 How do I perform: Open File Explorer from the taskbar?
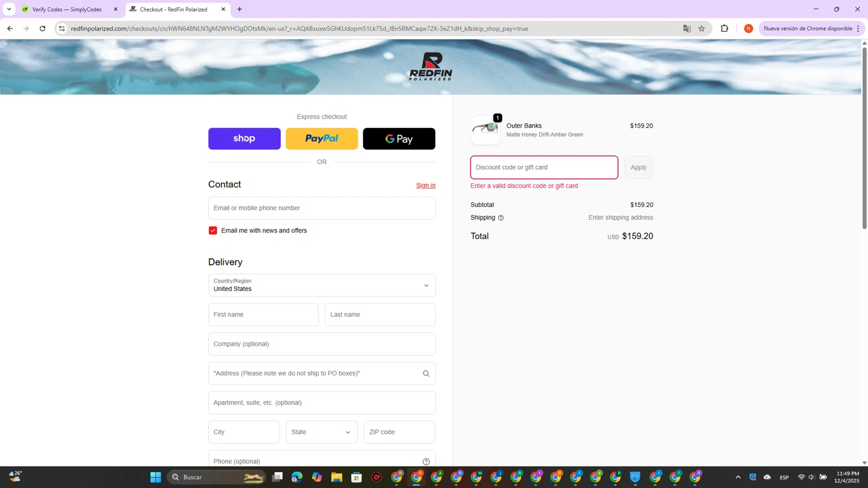tap(337, 477)
